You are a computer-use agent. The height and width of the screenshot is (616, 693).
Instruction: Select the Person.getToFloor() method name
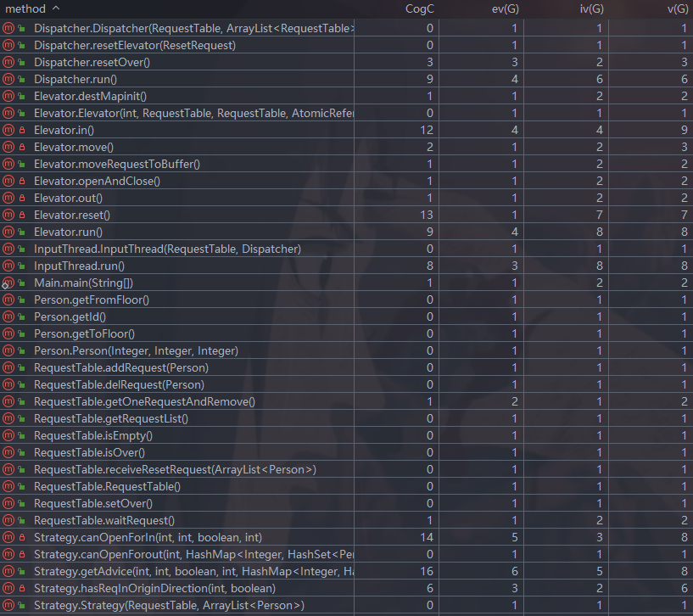click(x=84, y=333)
